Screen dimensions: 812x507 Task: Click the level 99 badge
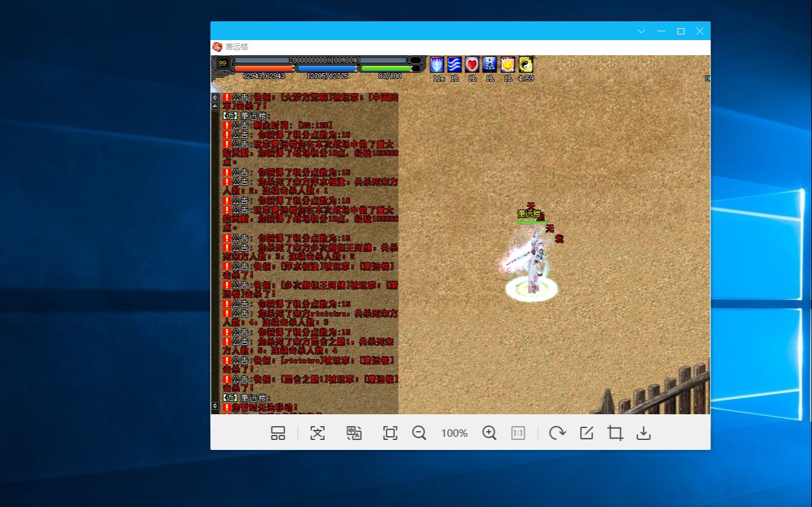pos(223,63)
